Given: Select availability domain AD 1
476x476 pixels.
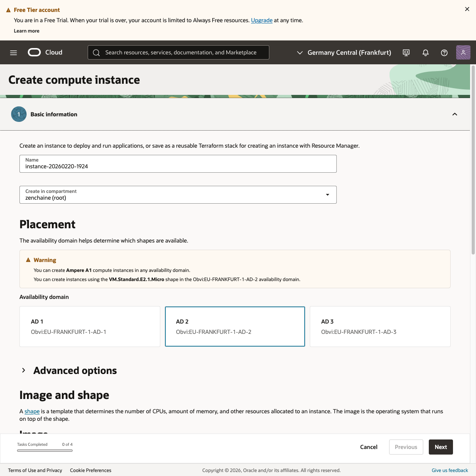Looking at the screenshot, I should [90, 326].
